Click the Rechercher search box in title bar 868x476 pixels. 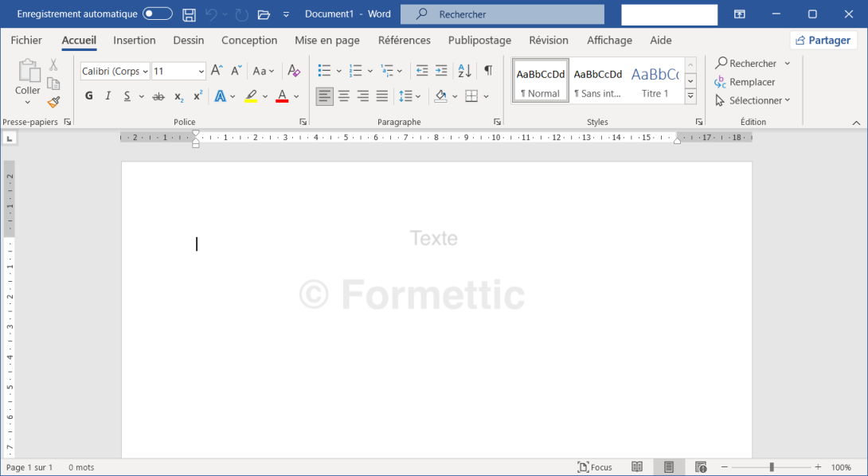point(502,14)
